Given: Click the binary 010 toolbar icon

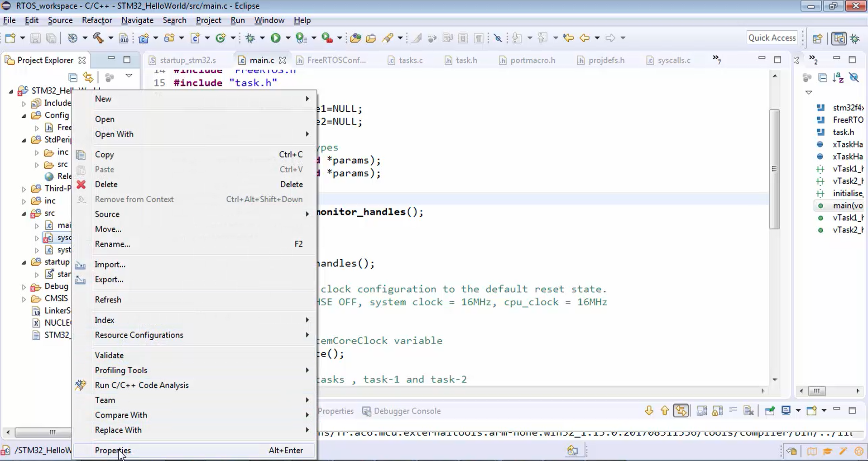Looking at the screenshot, I should [124, 38].
